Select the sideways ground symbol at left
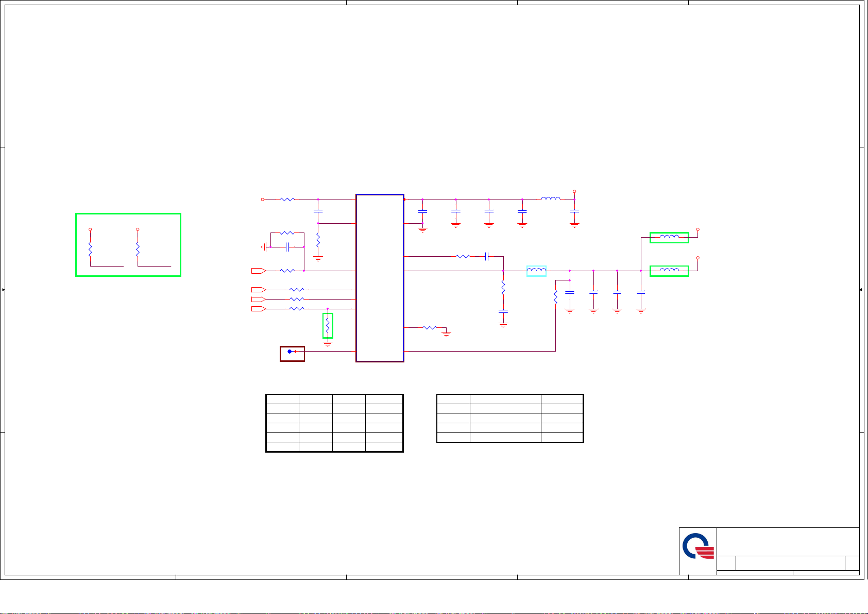The image size is (868, 614). (x=264, y=247)
